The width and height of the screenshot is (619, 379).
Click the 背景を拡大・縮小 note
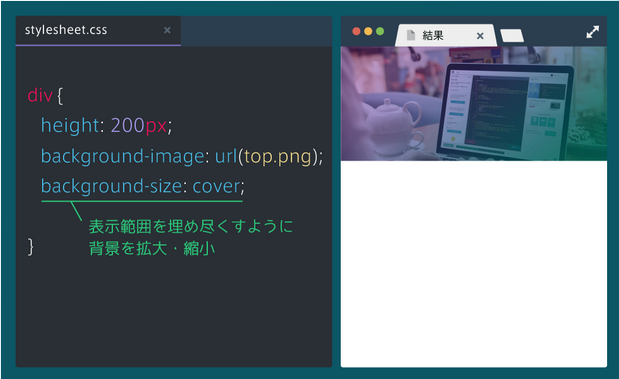[x=152, y=249]
